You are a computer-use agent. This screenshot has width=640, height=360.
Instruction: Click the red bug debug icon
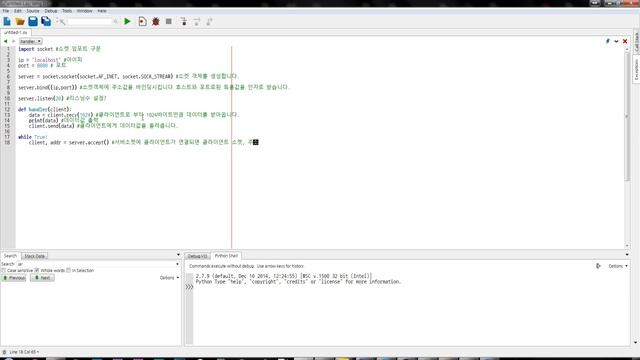[x=156, y=21]
